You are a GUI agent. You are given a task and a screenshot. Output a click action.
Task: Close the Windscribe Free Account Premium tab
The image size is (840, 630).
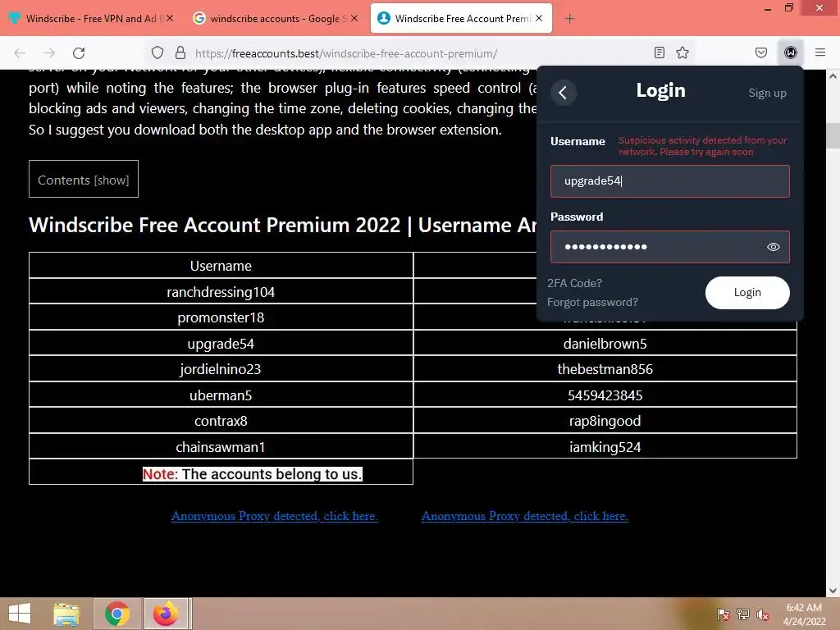[539, 18]
